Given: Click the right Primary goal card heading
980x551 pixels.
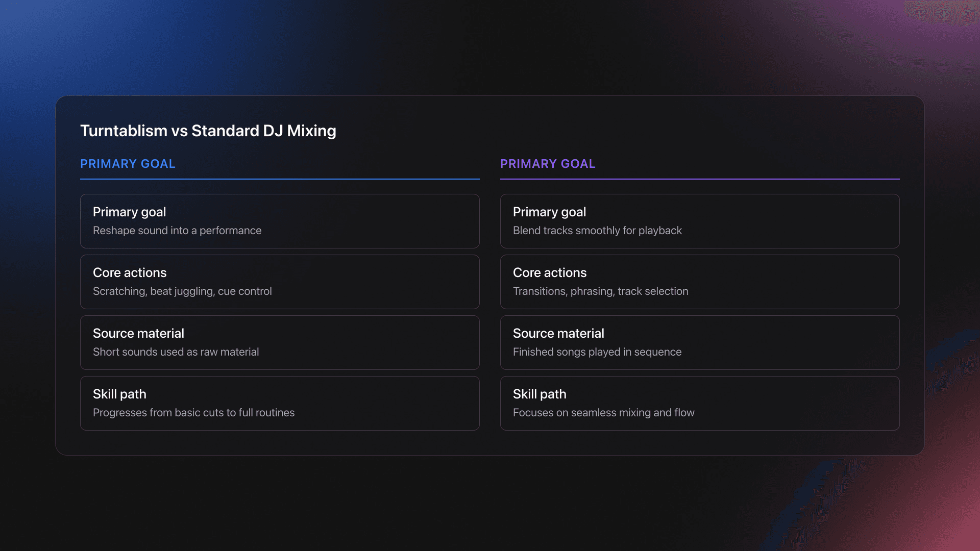Looking at the screenshot, I should [549, 212].
